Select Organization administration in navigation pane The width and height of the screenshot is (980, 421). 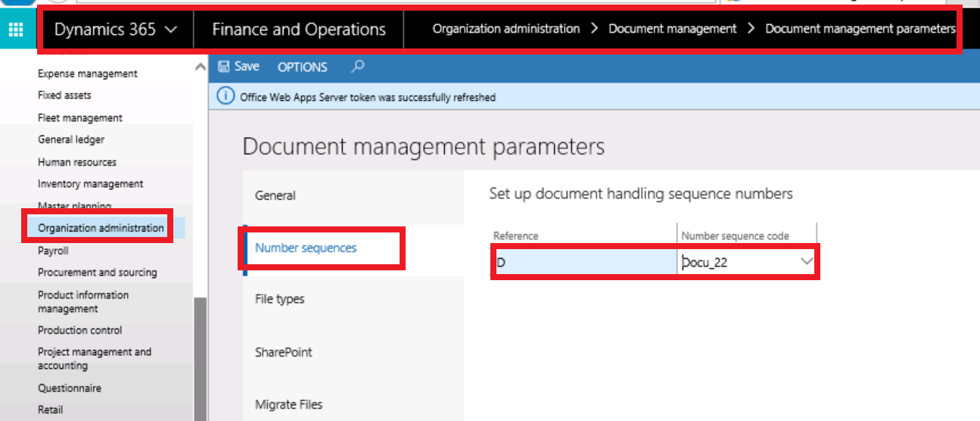(101, 228)
